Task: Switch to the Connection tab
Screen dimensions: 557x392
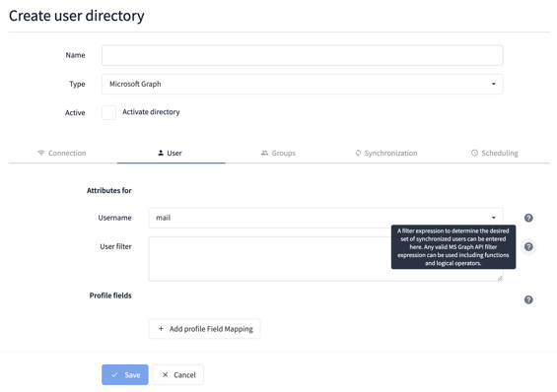Action: coord(62,153)
